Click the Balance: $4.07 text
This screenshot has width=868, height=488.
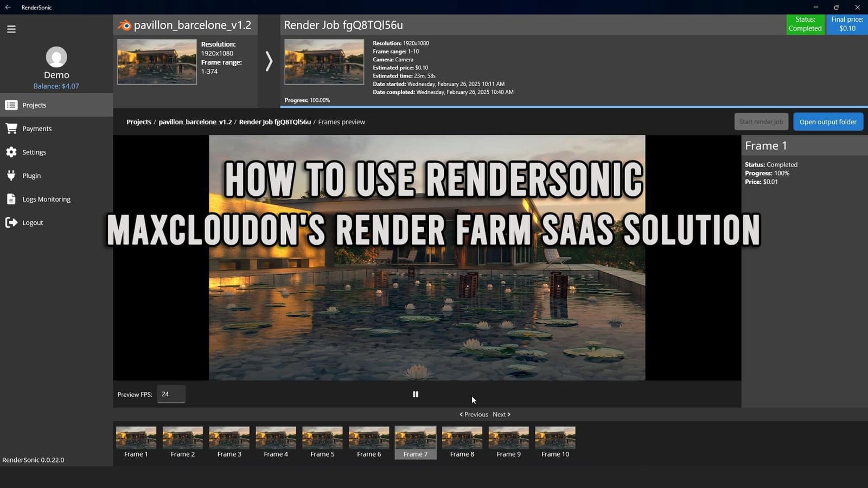pos(56,86)
